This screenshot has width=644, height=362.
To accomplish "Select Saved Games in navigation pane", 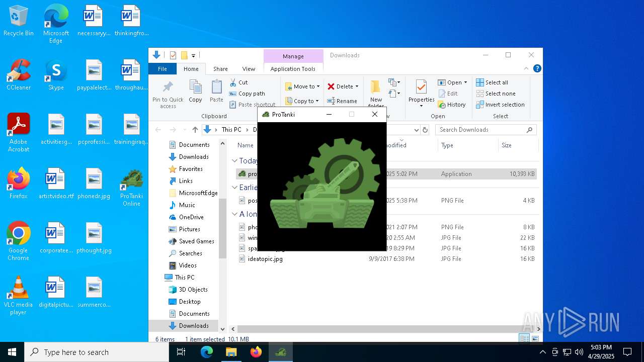I will [196, 241].
